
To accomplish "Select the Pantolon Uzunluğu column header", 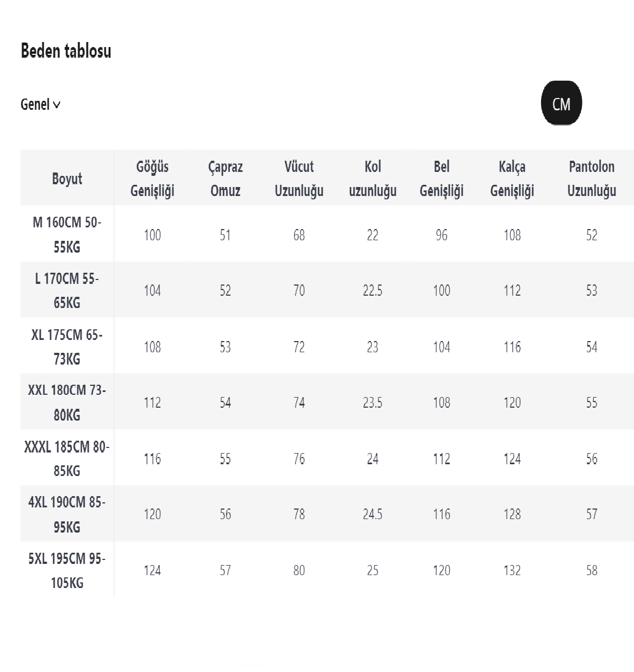I will (591, 179).
